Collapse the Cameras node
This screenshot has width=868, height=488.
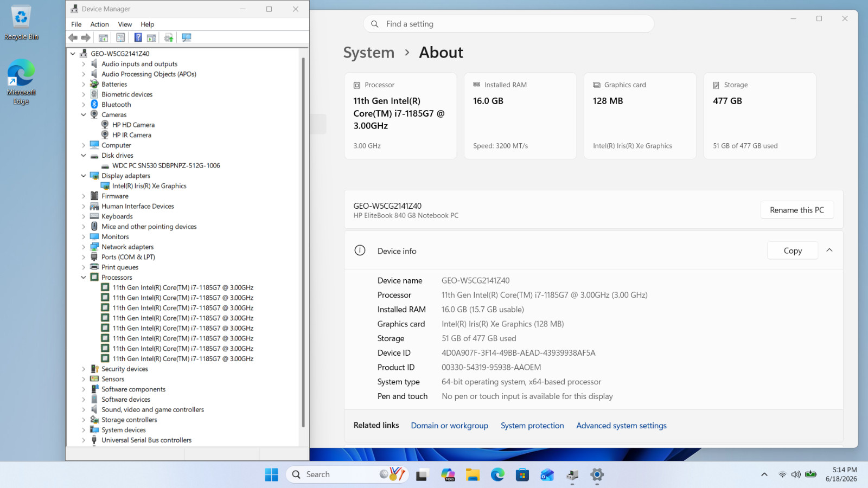84,114
